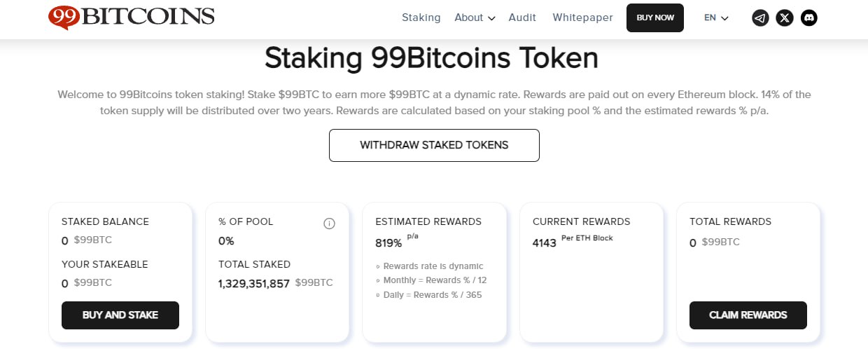Click the info icon beside % OF POOL

pos(330,224)
